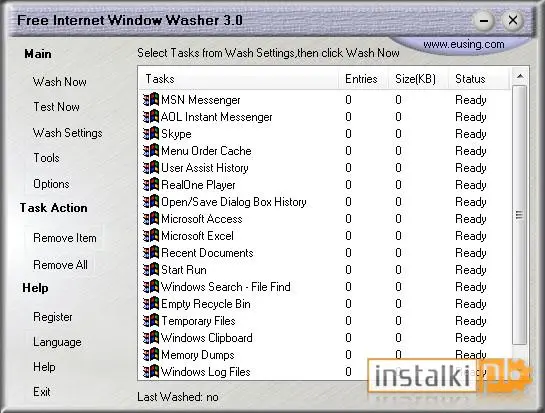The height and width of the screenshot is (413, 545).
Task: Click the Empty Recycle Bin row icon
Action: 151,304
